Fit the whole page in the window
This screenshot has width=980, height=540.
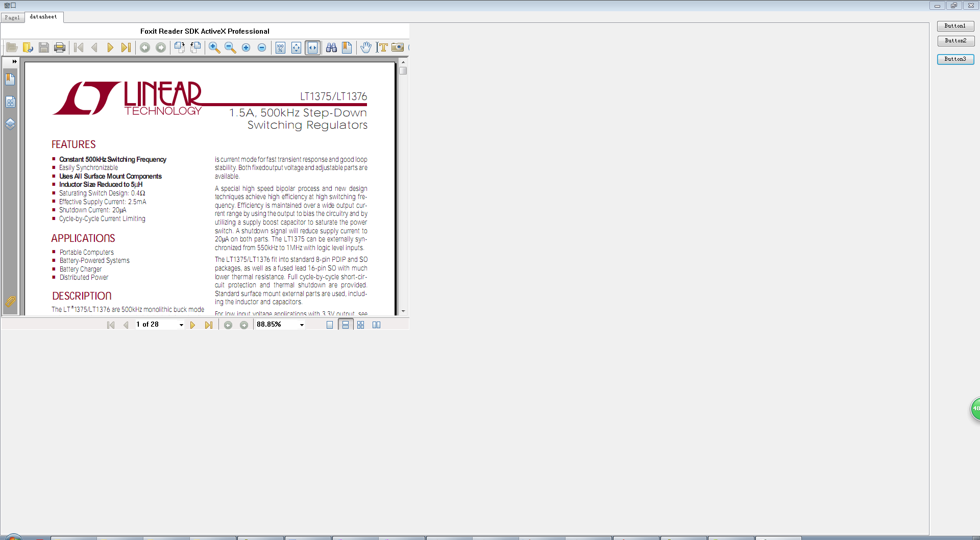297,47
